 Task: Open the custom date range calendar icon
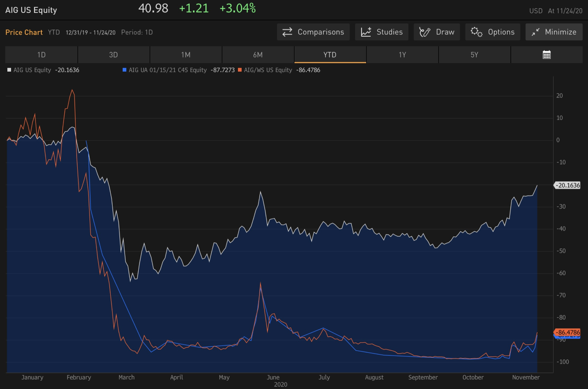tap(547, 55)
